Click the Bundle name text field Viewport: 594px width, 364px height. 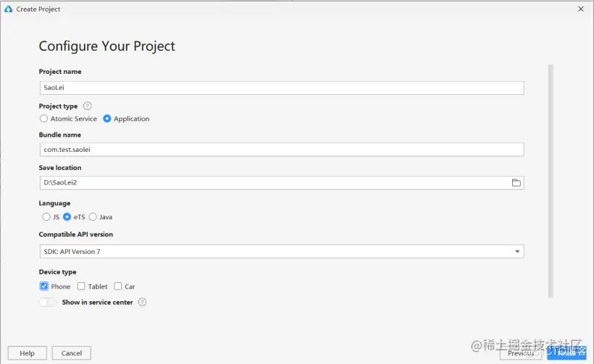[x=281, y=150]
